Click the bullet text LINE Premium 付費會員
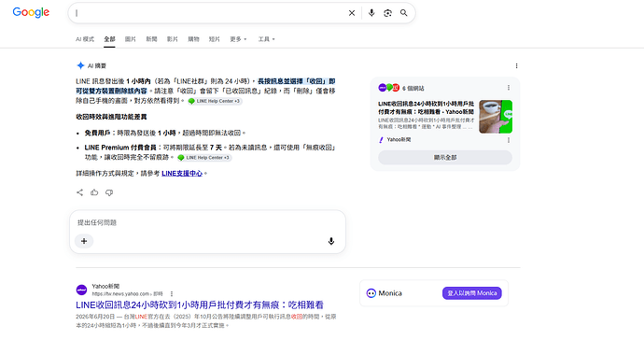644x340 pixels. click(120, 148)
